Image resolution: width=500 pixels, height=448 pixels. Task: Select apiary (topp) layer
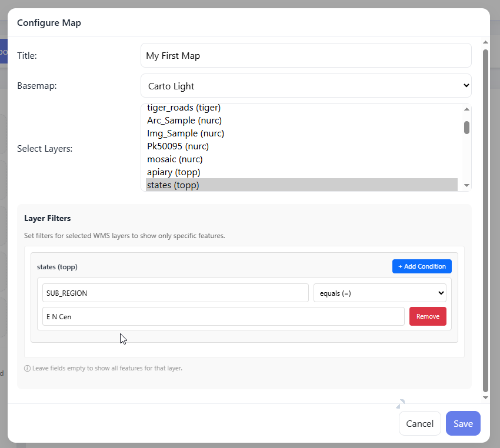174,172
